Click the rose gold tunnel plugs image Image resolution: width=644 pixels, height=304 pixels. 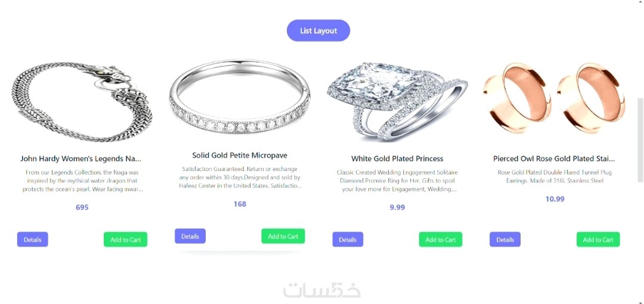(555, 98)
